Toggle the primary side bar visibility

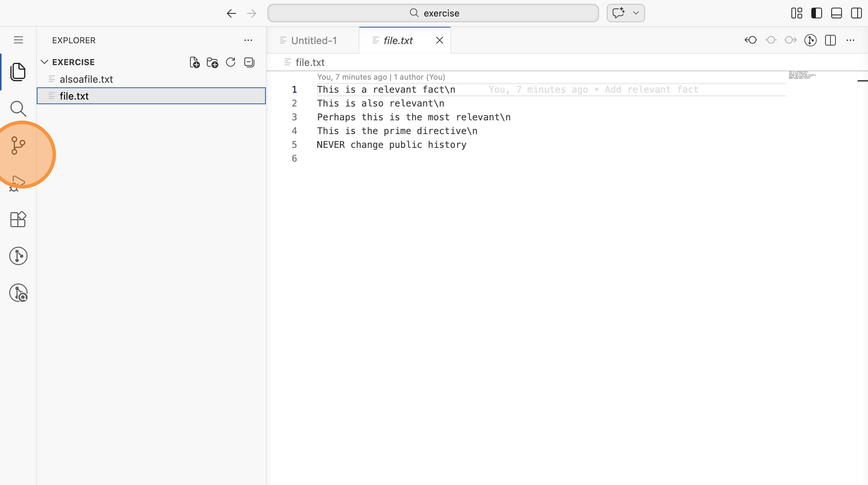(816, 13)
